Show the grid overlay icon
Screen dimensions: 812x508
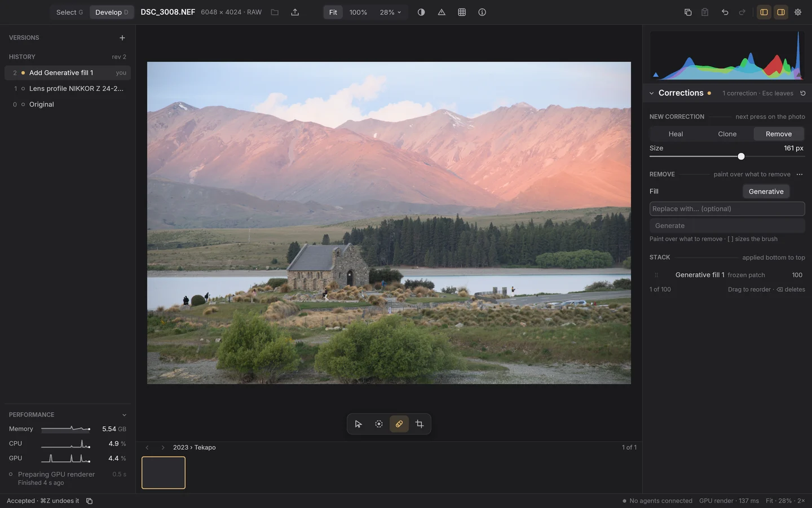[462, 12]
